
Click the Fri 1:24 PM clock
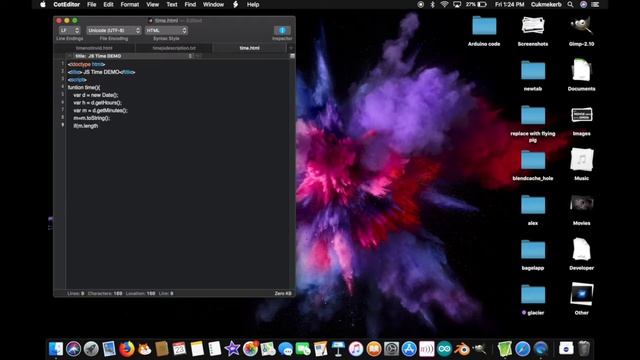(509, 4)
